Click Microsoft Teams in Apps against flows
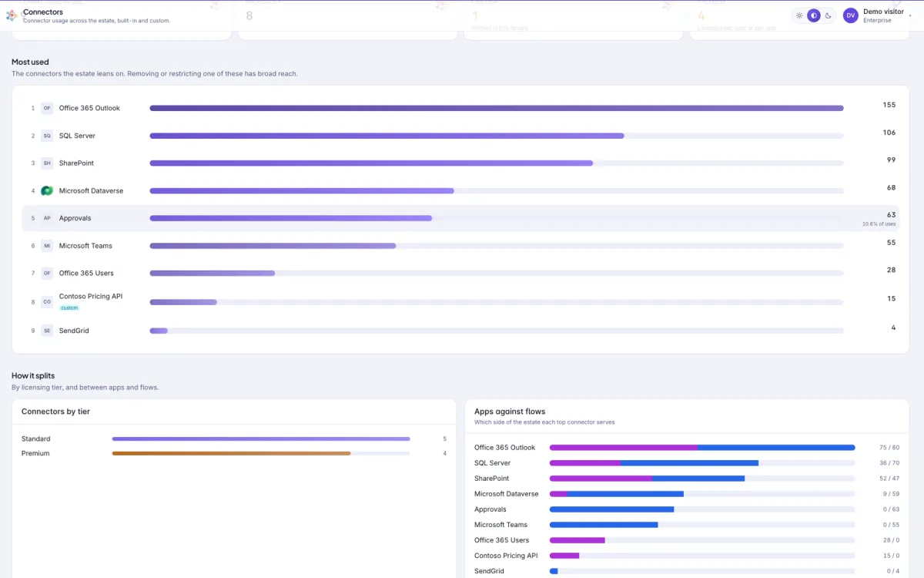The image size is (924, 578). [x=500, y=525]
